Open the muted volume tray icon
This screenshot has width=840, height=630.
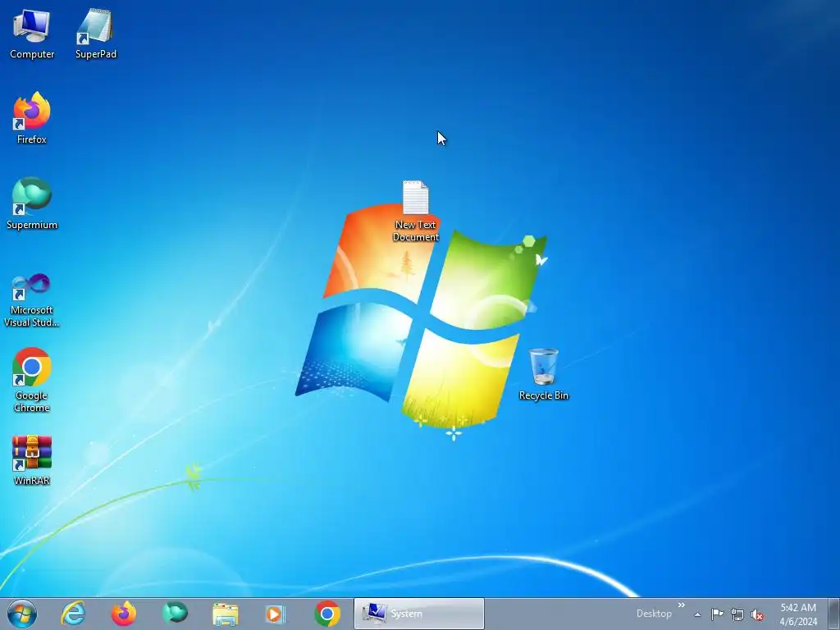point(757,614)
